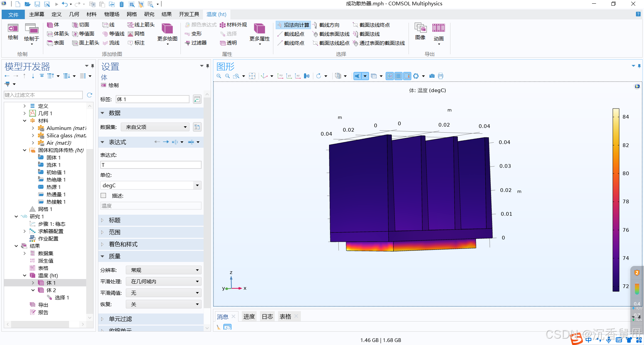
Task: Add an 等值面 (Isosurface) plot
Action: click(84, 34)
